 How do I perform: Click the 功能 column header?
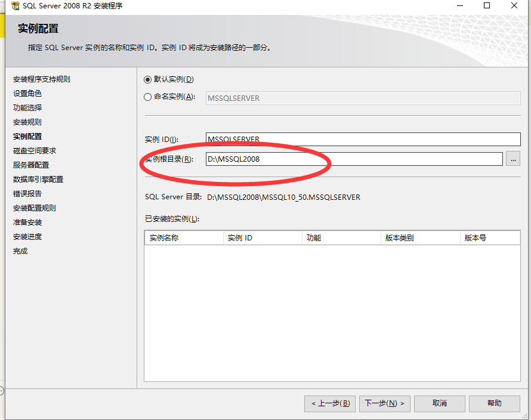(x=341, y=238)
